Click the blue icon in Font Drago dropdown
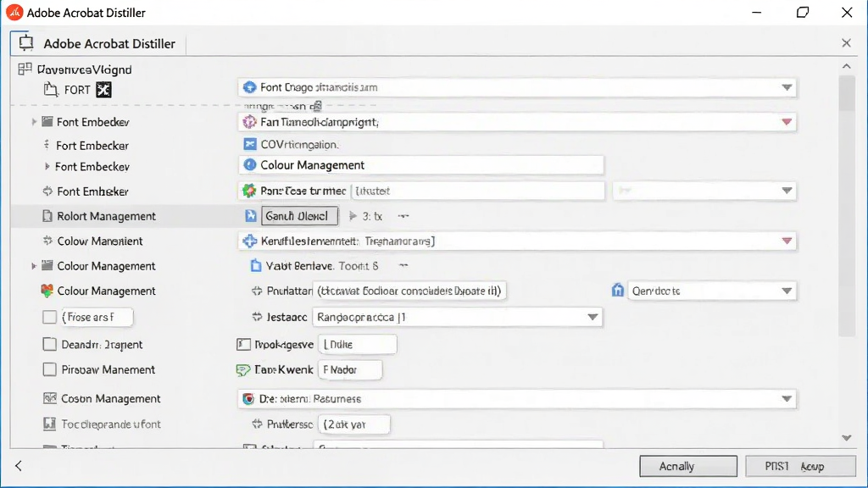The image size is (868, 488). pos(250,87)
